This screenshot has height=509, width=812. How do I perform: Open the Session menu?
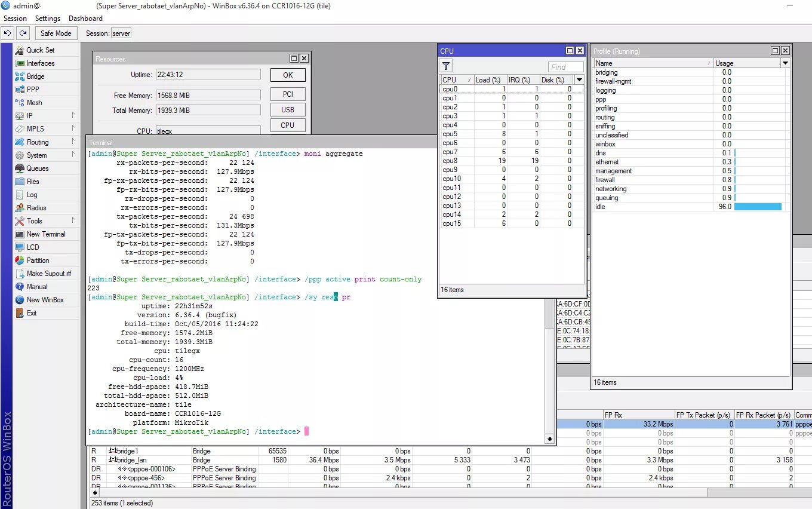(x=15, y=19)
